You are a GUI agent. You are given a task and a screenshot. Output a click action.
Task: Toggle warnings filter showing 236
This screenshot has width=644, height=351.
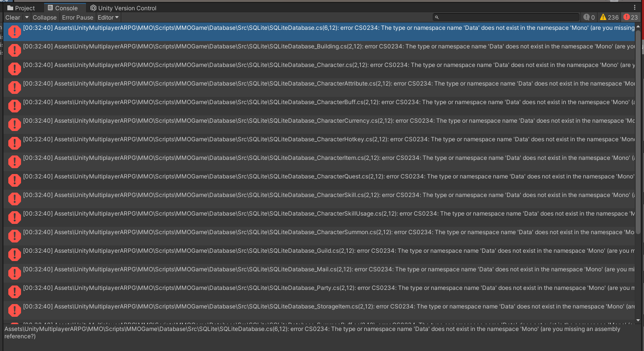tap(609, 18)
